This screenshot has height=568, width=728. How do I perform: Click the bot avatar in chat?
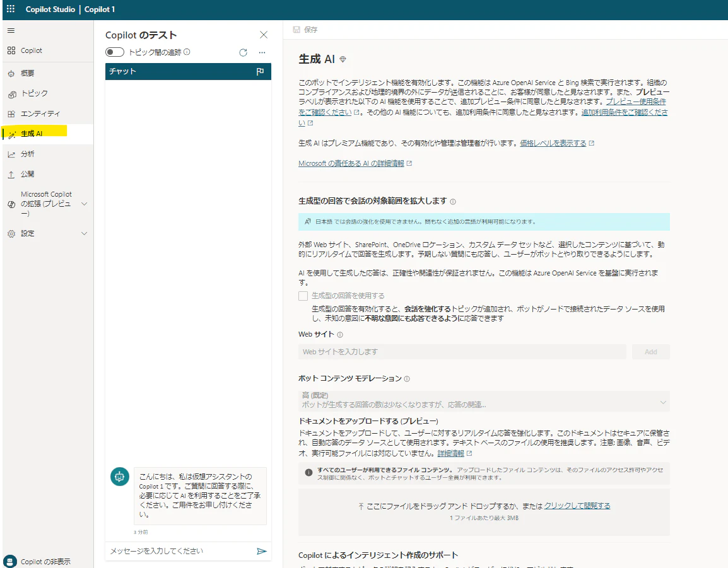[120, 477]
